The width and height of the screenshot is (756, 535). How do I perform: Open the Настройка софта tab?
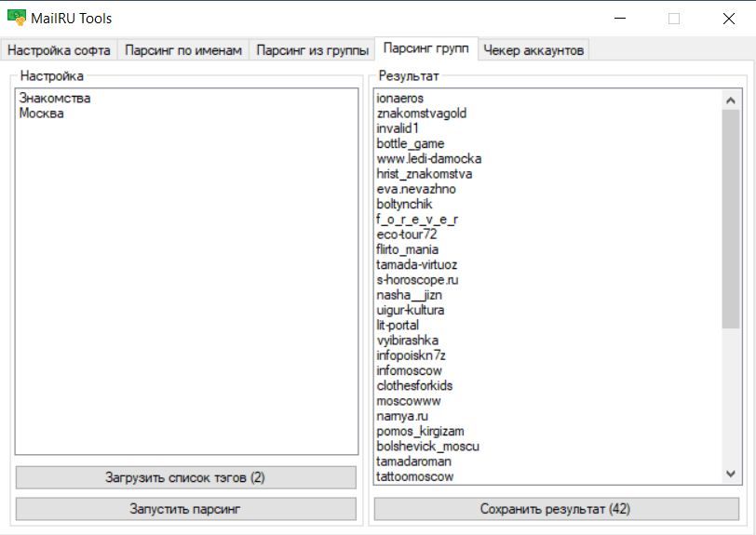60,50
